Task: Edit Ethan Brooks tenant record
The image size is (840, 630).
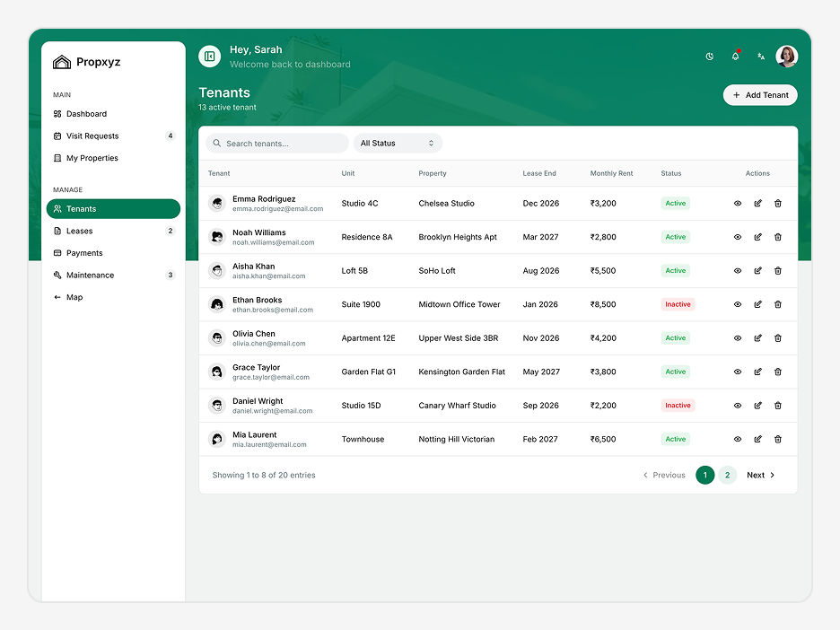Action: point(758,304)
